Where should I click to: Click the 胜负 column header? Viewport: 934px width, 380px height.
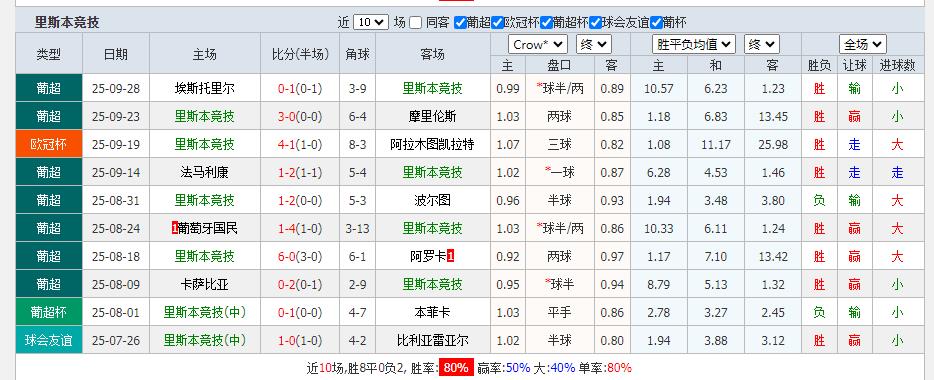click(x=819, y=66)
